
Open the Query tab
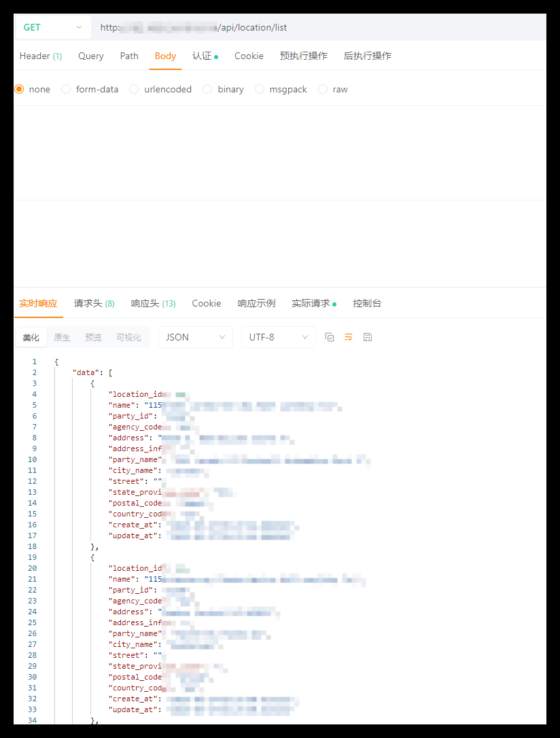click(x=91, y=56)
